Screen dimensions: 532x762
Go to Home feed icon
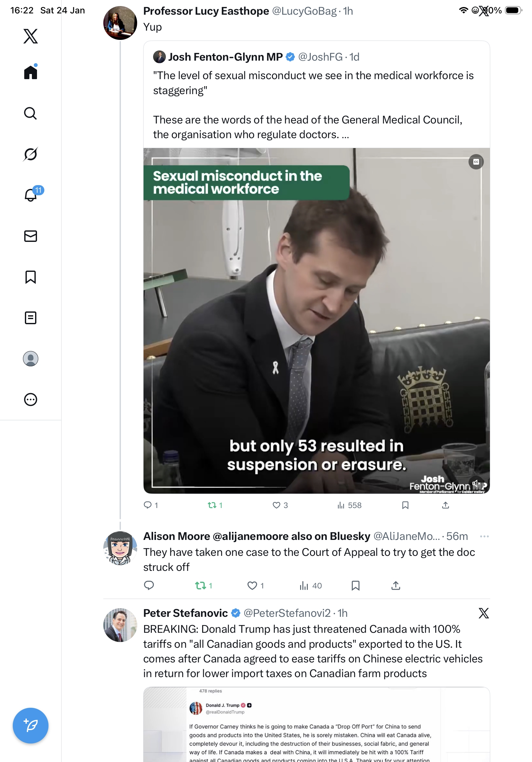pos(31,72)
